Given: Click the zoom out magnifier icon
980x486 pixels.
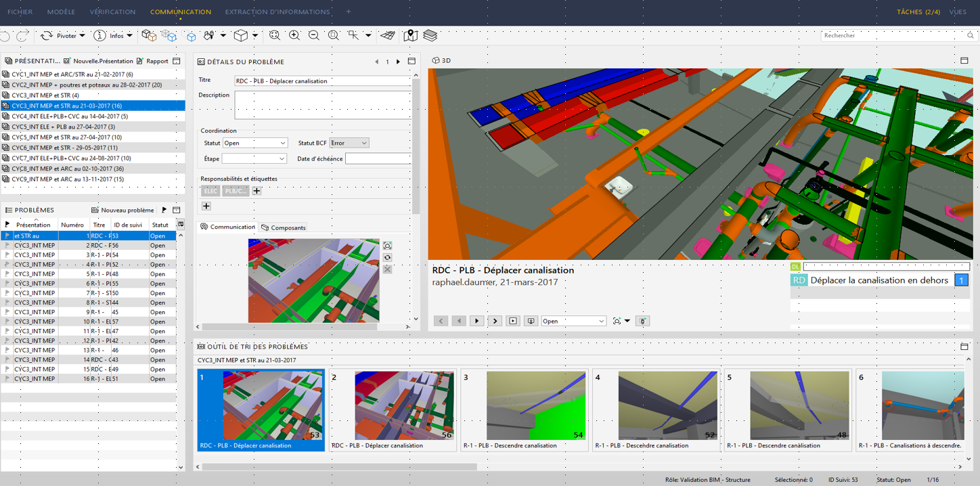Looking at the screenshot, I should tap(314, 36).
